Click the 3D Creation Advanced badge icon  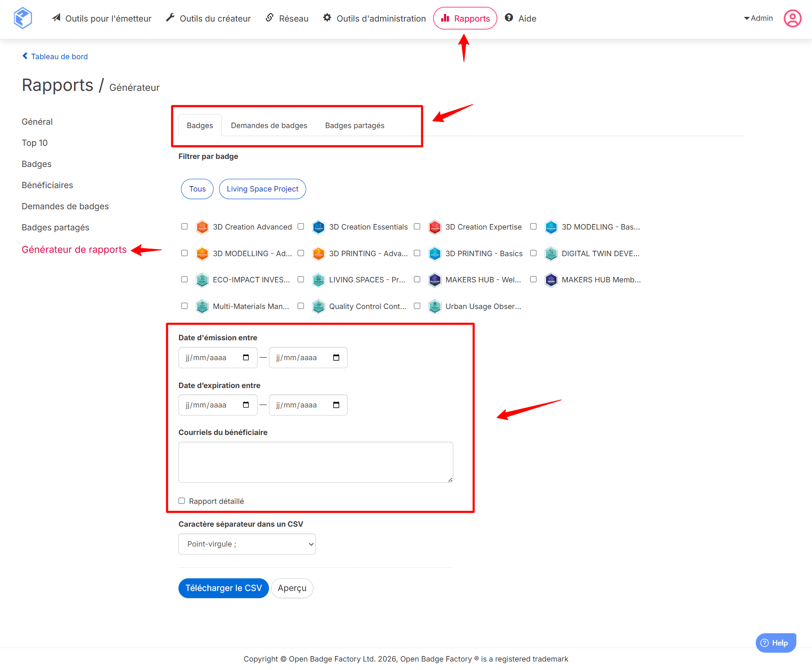coord(202,227)
